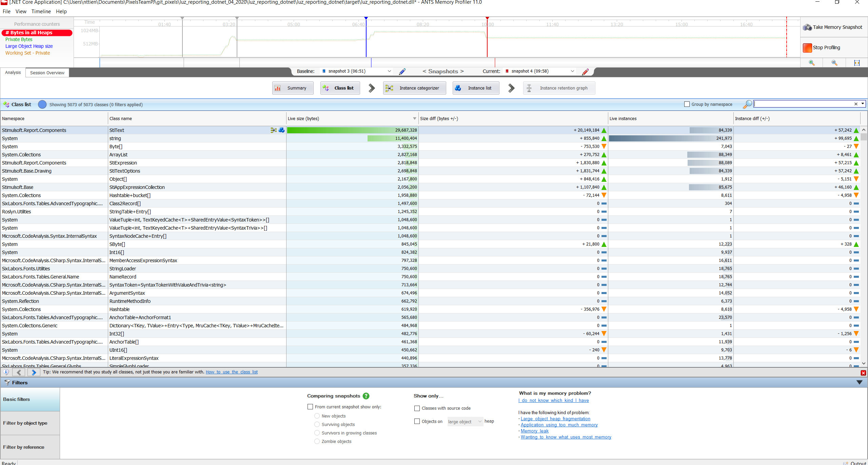The image size is (868, 465).
Task: Open the large object heap dropdown
Action: (465, 422)
